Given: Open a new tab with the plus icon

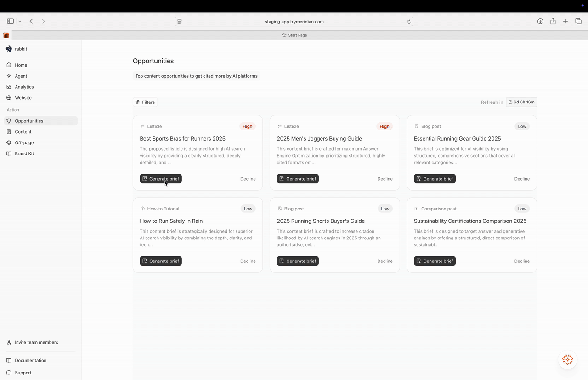Looking at the screenshot, I should click(x=565, y=21).
